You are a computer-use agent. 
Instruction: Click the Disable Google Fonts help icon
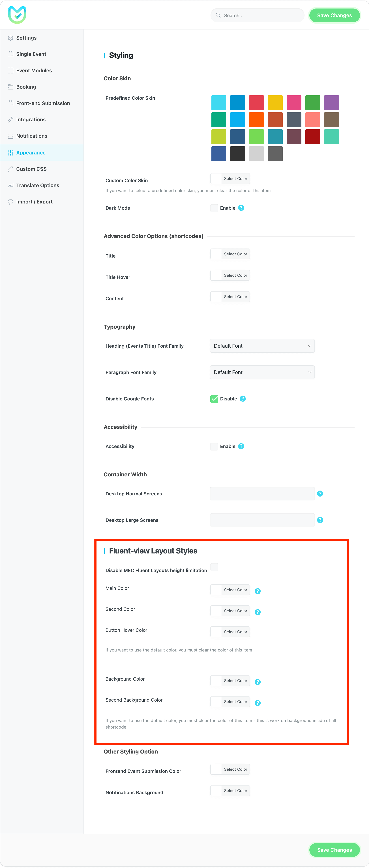243,399
